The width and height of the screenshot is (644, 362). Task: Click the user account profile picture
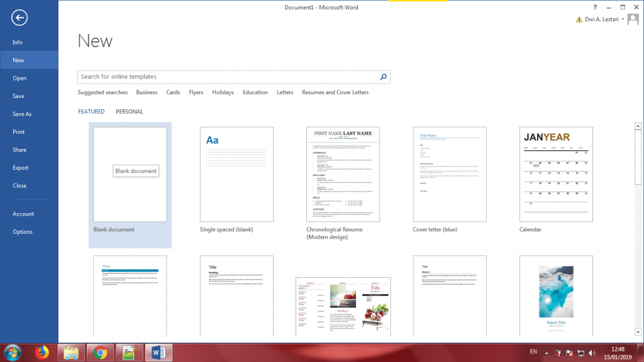tap(633, 19)
